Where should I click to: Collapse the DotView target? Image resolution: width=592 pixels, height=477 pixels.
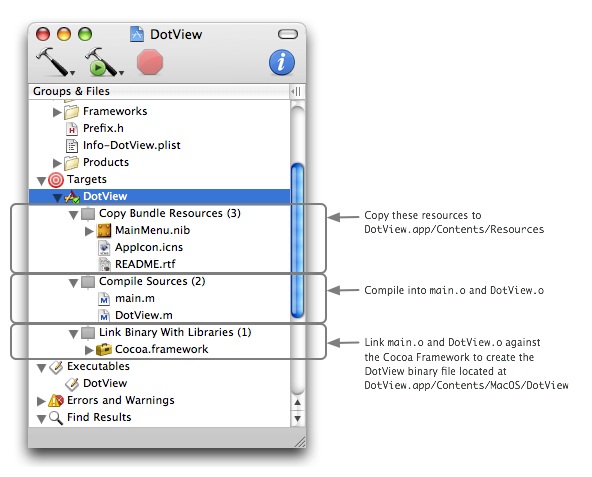(x=57, y=198)
